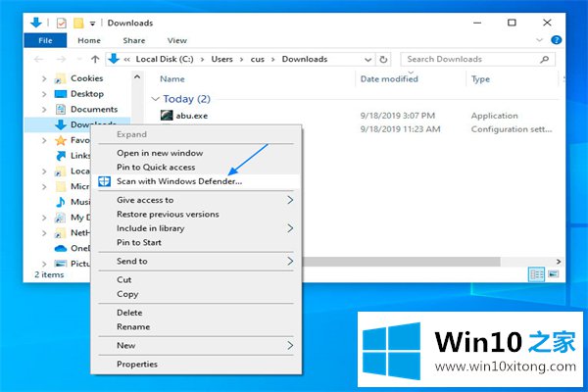Open the Send to submenu
The width and height of the screenshot is (588, 392).
coord(195,262)
